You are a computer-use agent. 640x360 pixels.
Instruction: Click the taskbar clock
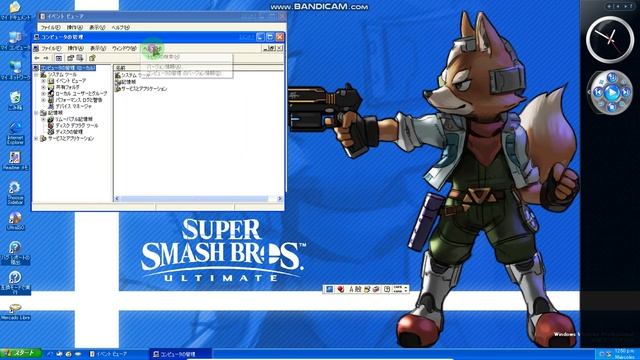624,354
